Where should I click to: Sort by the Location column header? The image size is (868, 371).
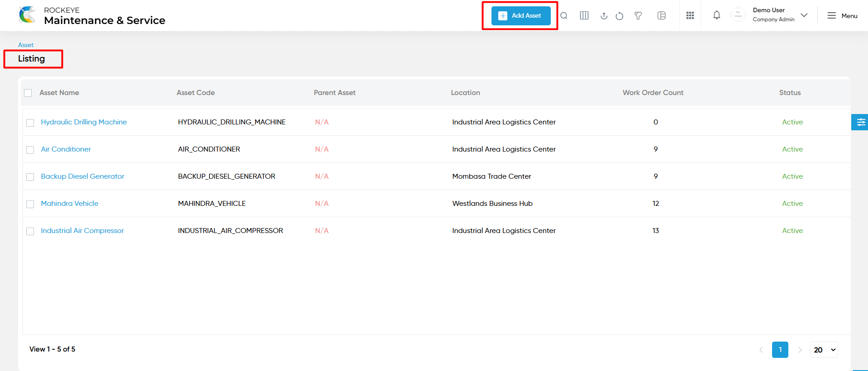coord(465,93)
